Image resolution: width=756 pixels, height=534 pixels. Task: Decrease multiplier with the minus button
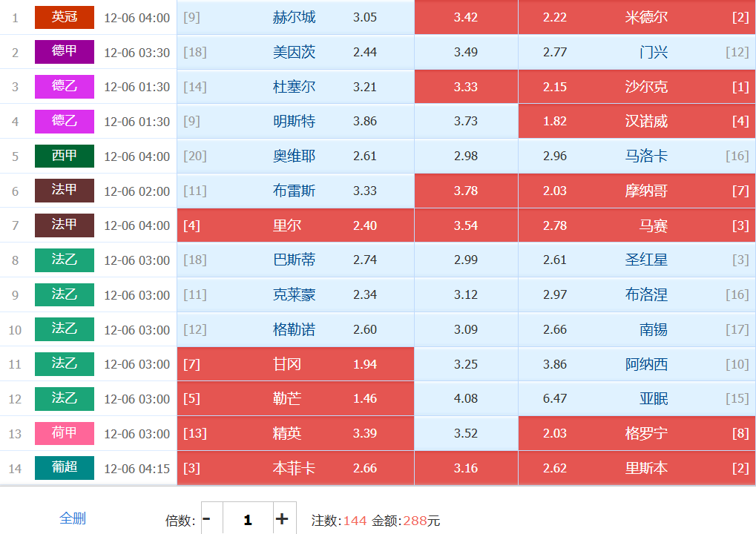pos(207,519)
